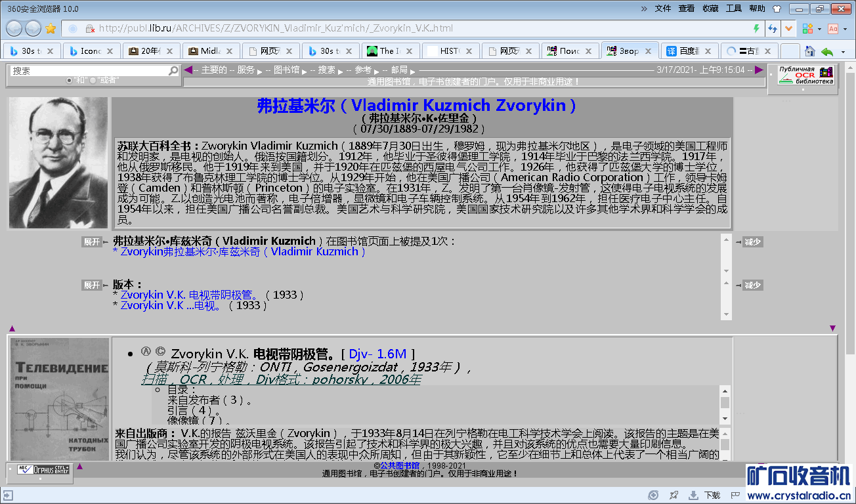This screenshot has width=856, height=504.
Task: Switch to the "Midla" tab
Action: coord(210,51)
